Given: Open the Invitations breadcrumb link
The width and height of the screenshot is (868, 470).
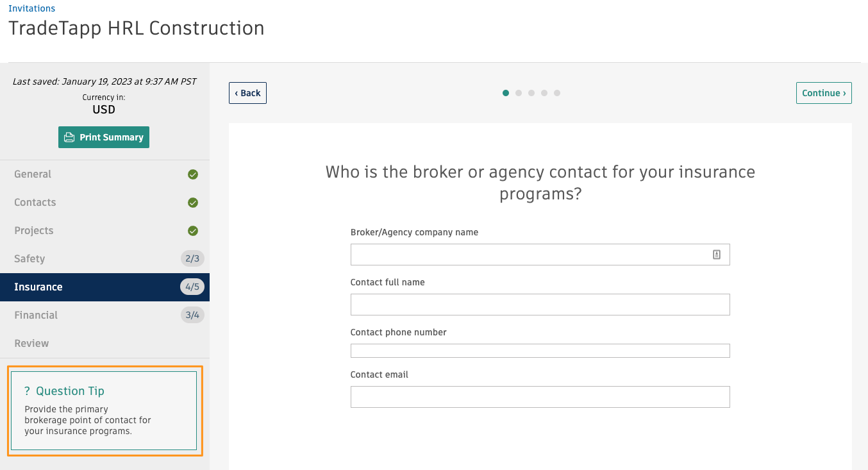Looking at the screenshot, I should click(31, 8).
